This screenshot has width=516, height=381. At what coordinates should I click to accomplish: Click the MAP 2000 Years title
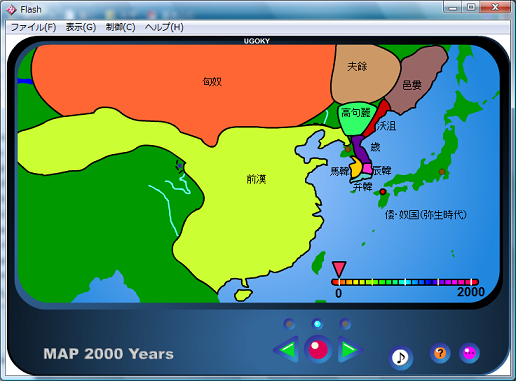108,354
